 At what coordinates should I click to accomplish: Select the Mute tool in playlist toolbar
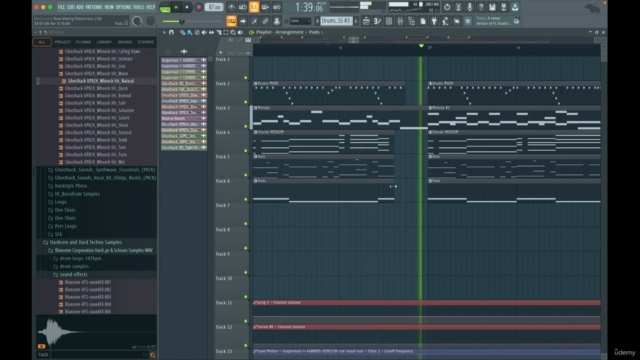click(204, 32)
